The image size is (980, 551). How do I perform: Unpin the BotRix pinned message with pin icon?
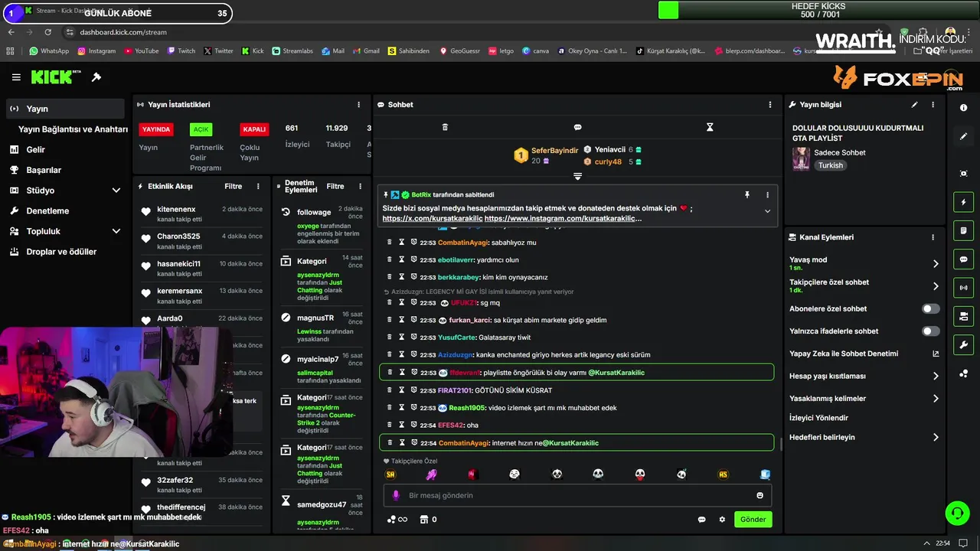(x=747, y=195)
